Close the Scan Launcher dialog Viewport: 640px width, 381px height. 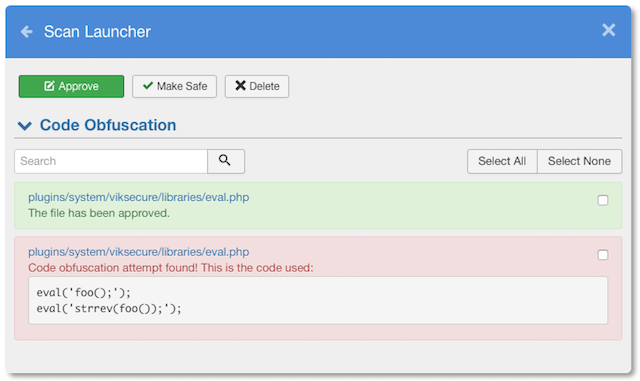click(x=609, y=30)
